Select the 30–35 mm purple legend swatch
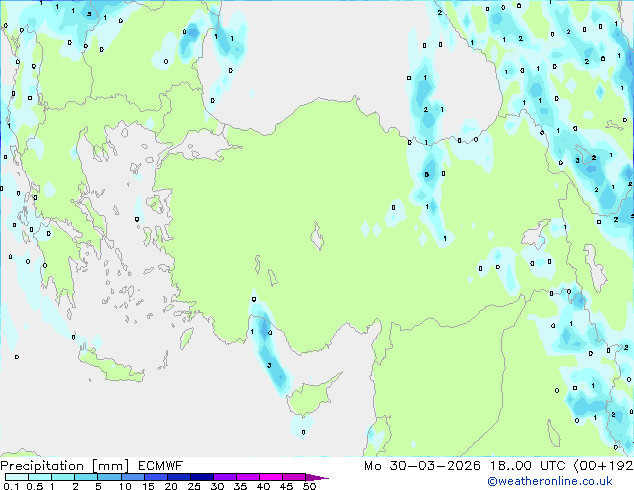 pos(225,477)
